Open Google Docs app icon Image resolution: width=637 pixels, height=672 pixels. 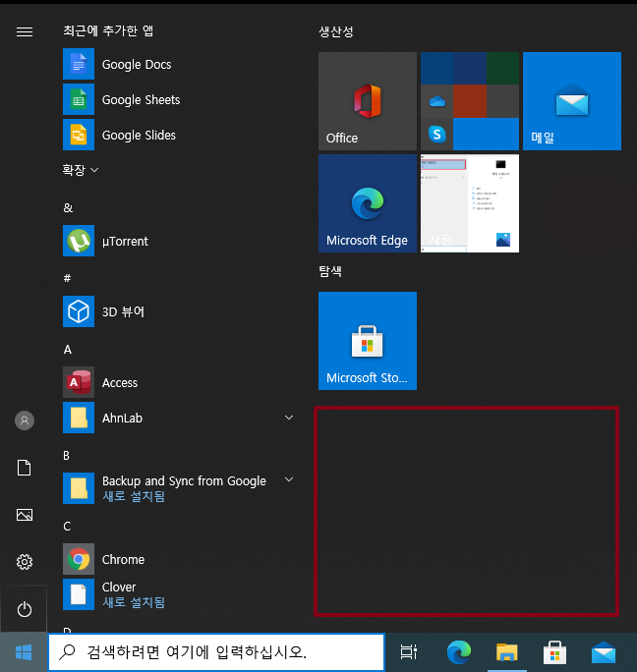[x=79, y=64]
